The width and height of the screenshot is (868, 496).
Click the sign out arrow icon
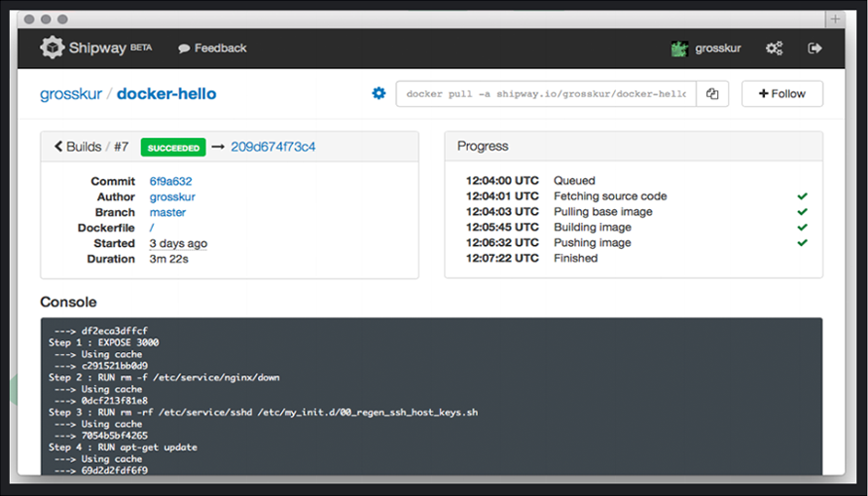point(814,48)
